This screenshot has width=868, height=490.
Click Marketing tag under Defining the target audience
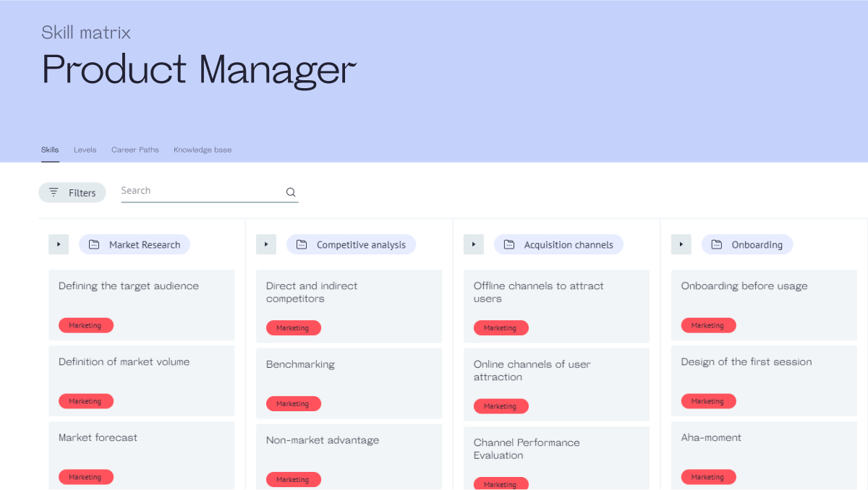click(86, 325)
